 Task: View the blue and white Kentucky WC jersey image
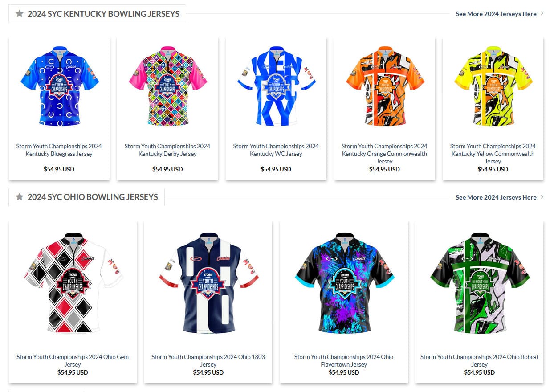(x=276, y=86)
